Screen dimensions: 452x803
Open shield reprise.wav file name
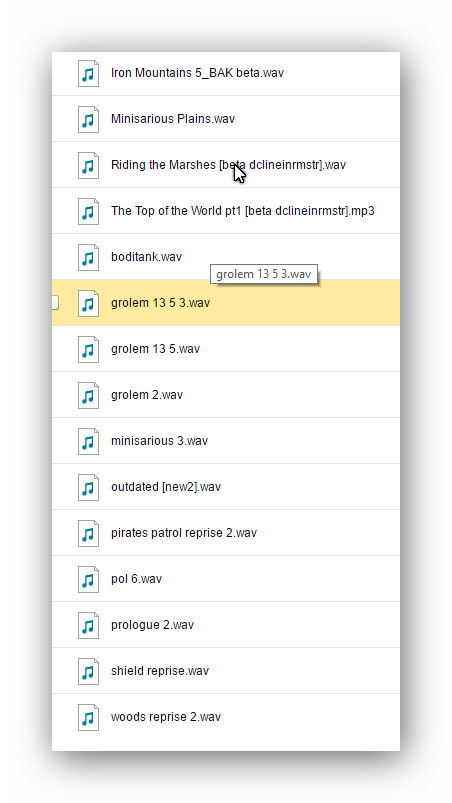tap(160, 671)
